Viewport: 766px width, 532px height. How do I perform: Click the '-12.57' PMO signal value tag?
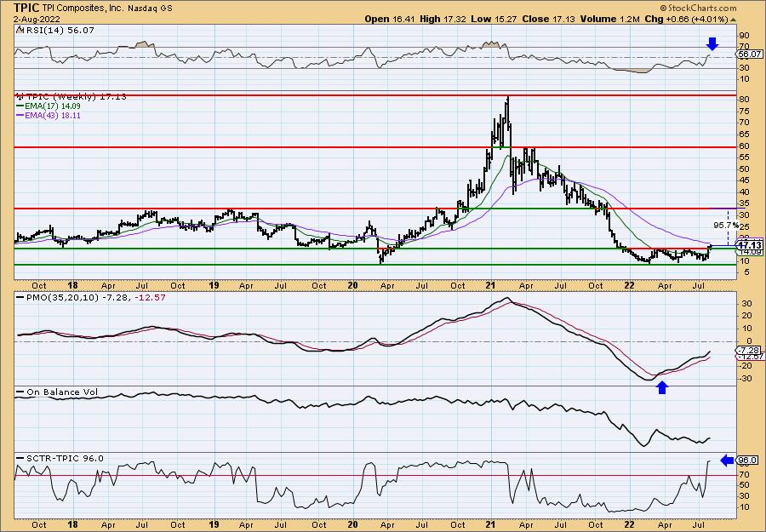click(749, 357)
